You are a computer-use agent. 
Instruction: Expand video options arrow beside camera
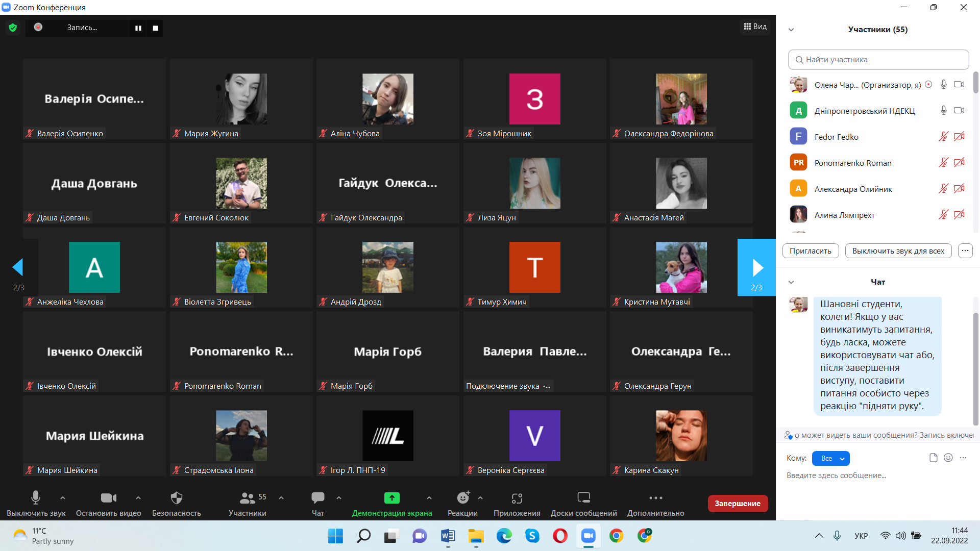click(x=138, y=498)
